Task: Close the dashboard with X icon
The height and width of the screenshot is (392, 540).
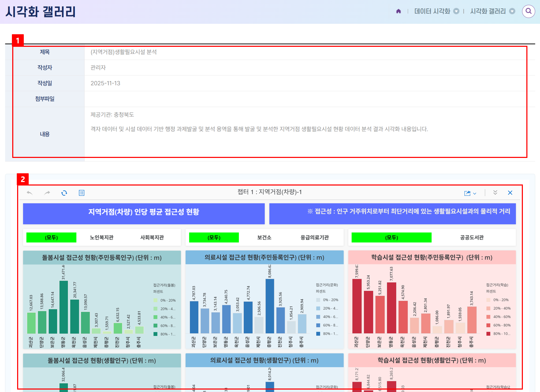Action: pyautogui.click(x=510, y=193)
